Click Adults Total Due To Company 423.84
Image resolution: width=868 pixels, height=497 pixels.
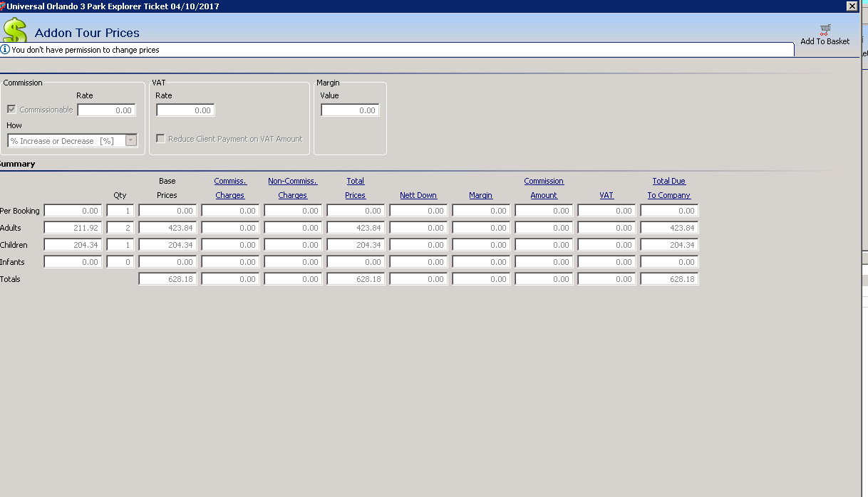click(669, 228)
